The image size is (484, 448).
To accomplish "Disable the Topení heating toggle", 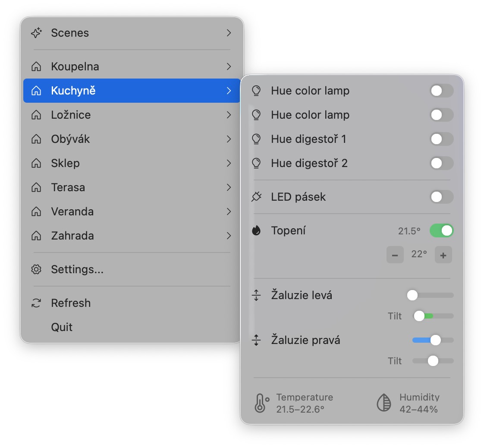I will tap(441, 230).
